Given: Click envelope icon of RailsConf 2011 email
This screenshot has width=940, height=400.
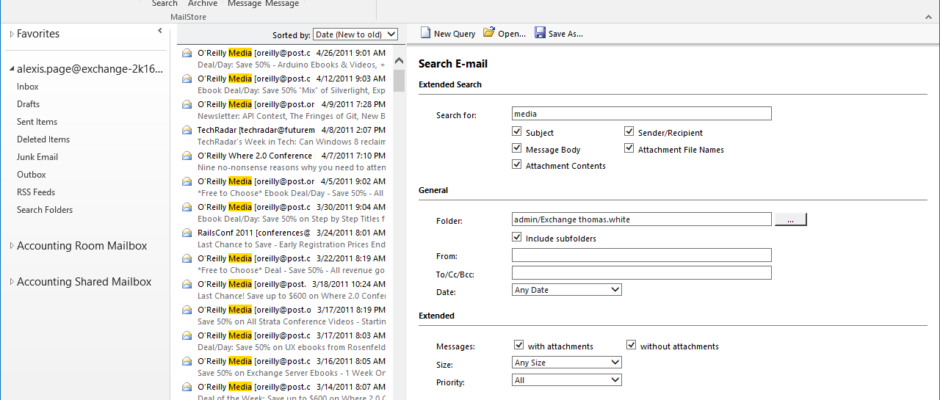Looking at the screenshot, I should [x=186, y=233].
